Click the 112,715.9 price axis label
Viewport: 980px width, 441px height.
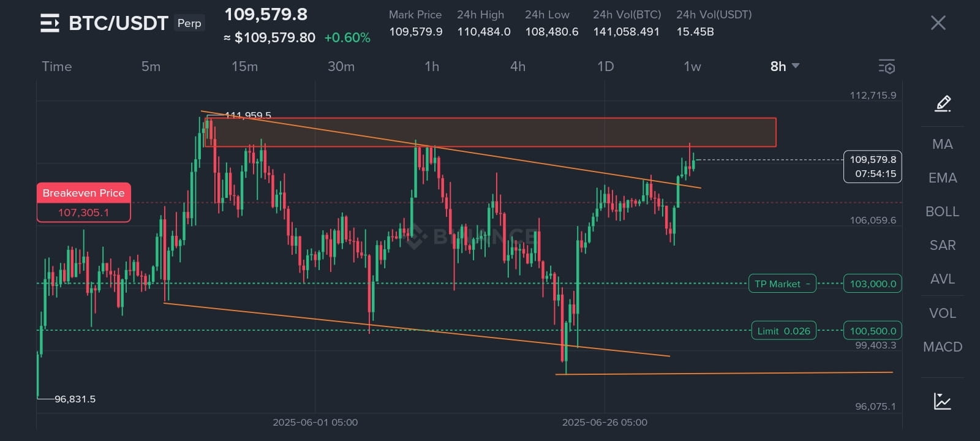[873, 95]
